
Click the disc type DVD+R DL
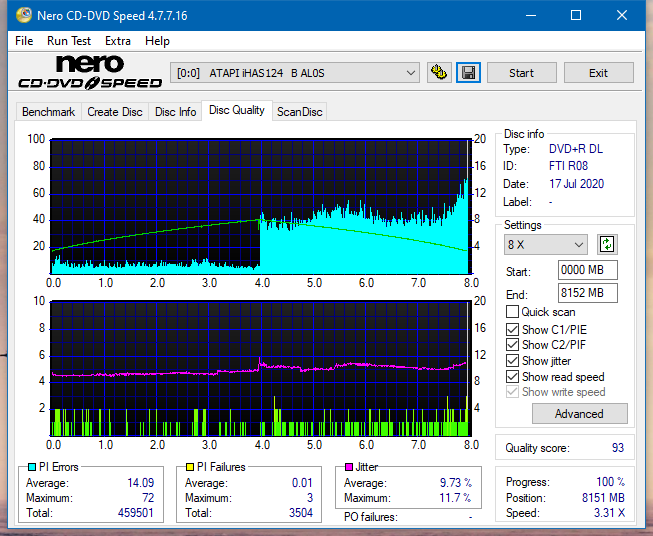pos(576,149)
